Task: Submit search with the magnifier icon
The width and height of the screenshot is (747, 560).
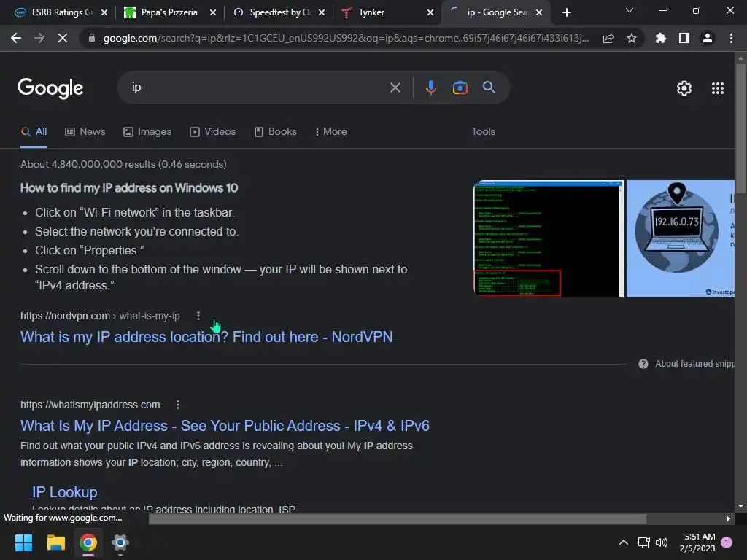Action: 489,87
